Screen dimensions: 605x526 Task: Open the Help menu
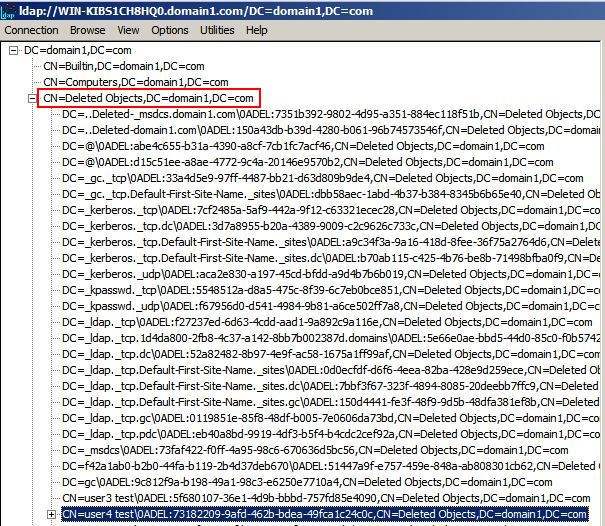pyautogui.click(x=257, y=30)
